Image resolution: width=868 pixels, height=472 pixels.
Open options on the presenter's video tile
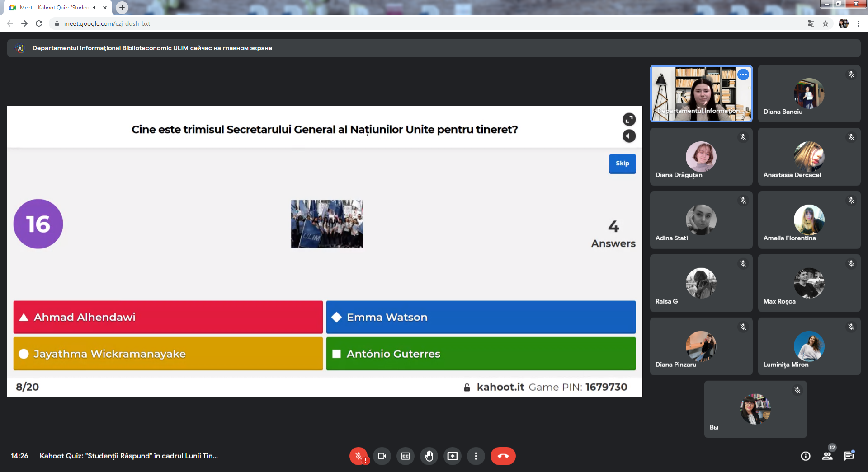[x=743, y=75]
